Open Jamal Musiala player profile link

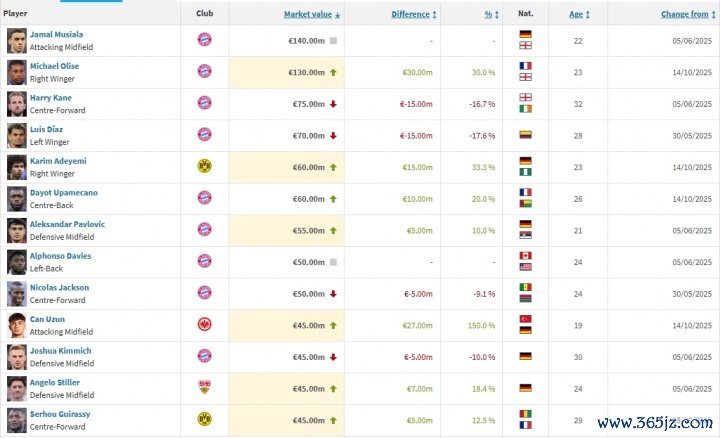tap(56, 34)
